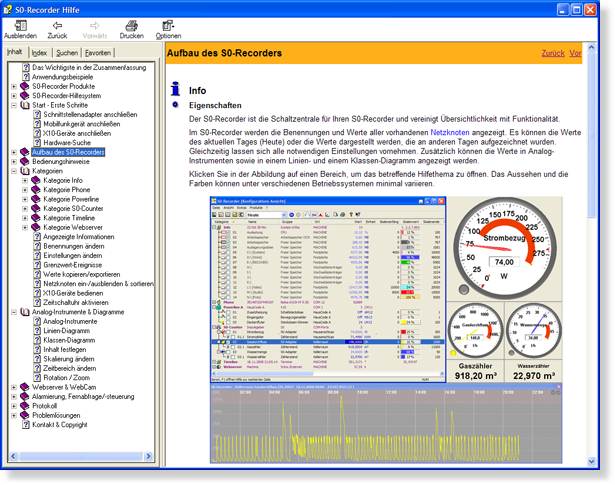Switch to the Index tab
Viewport: 615px width, 485px height.
[39, 52]
